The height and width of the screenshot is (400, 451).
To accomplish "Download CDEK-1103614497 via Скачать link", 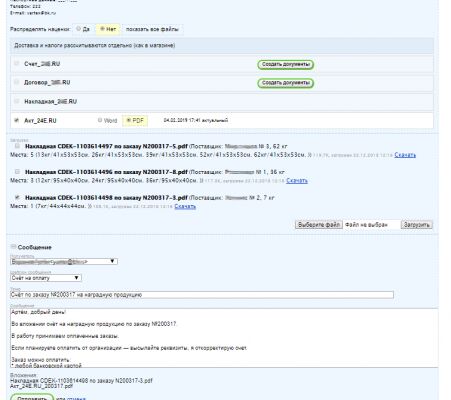I will [405, 155].
